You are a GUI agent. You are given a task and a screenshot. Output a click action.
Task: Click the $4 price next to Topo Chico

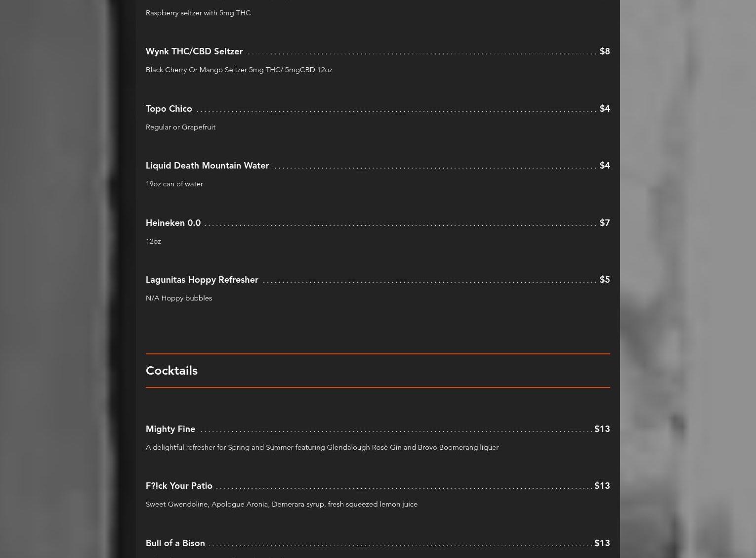[x=605, y=109]
